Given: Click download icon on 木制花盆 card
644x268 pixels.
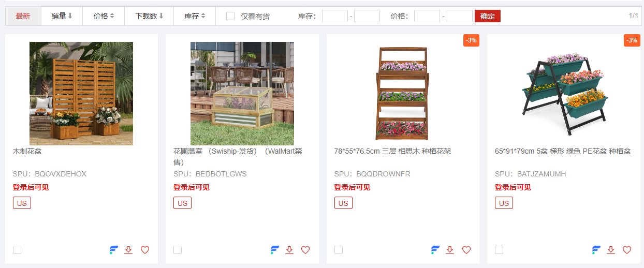Looking at the screenshot, I should (129, 250).
